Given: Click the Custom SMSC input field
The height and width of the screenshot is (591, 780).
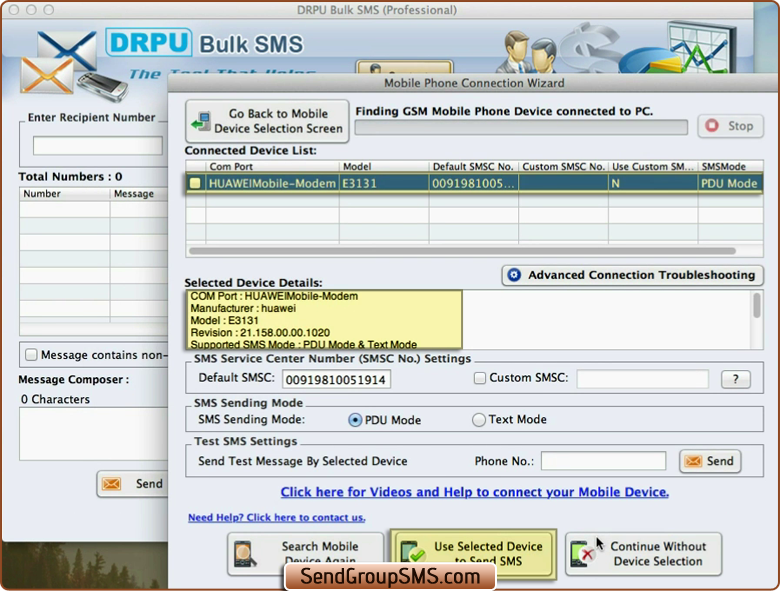Looking at the screenshot, I should click(x=643, y=379).
